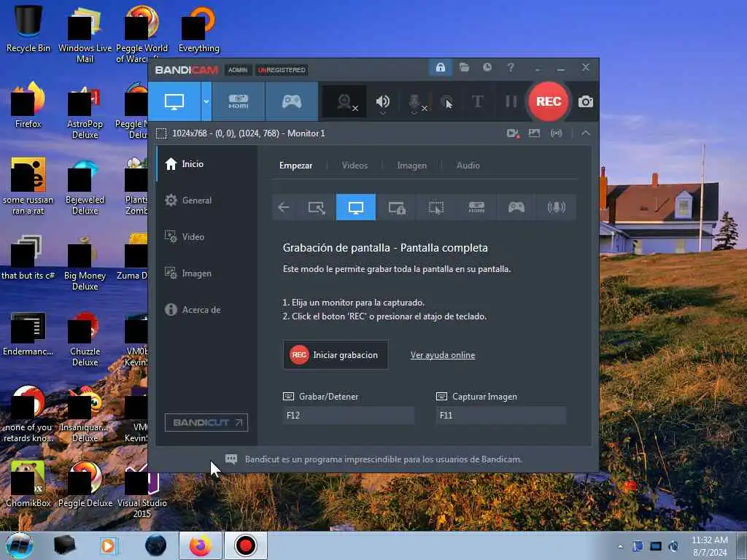747x560 pixels.
Task: Toggle the microphone icon
Action: click(x=415, y=101)
